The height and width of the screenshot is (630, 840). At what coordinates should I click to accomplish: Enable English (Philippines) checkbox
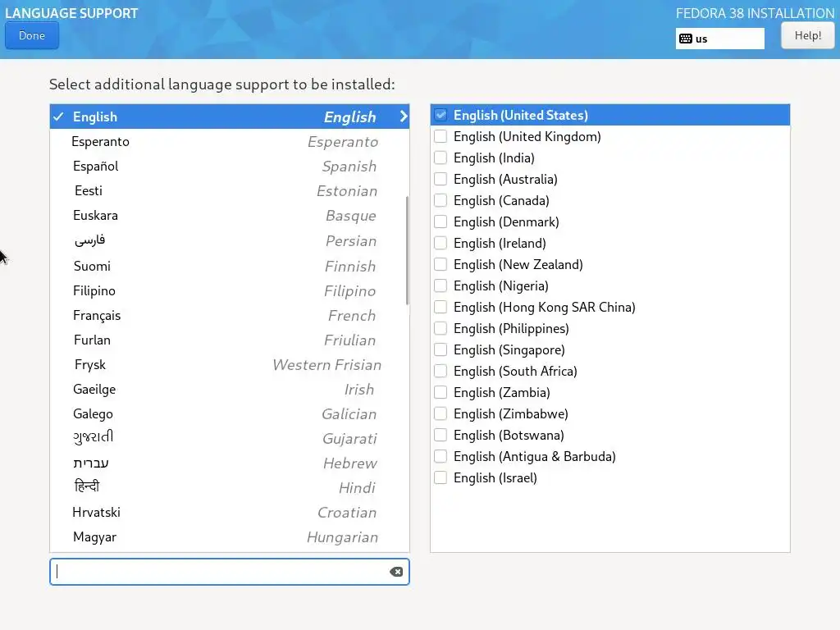[441, 328]
